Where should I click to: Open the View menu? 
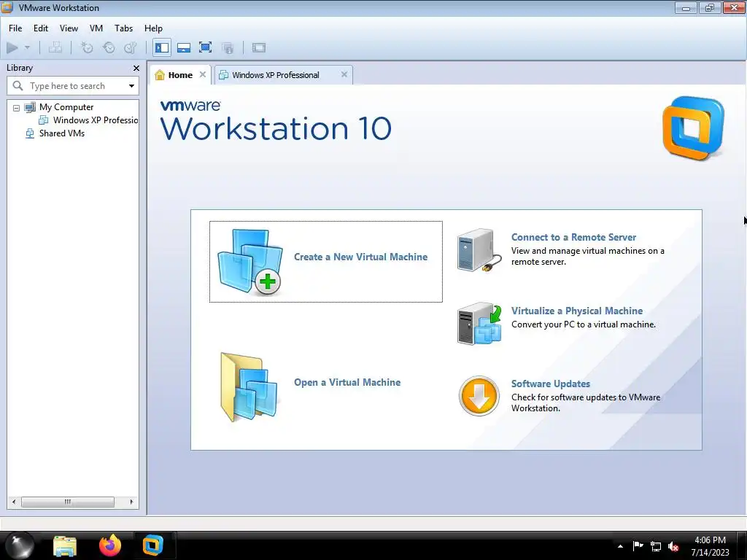tap(69, 28)
